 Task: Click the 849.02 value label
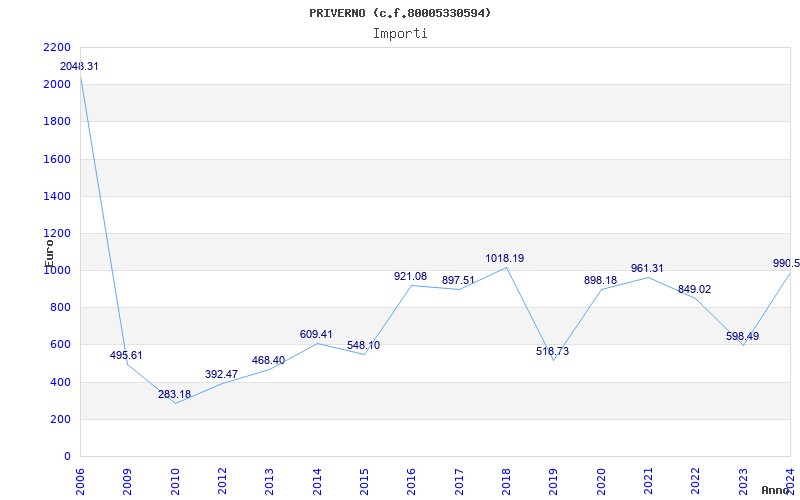click(694, 289)
